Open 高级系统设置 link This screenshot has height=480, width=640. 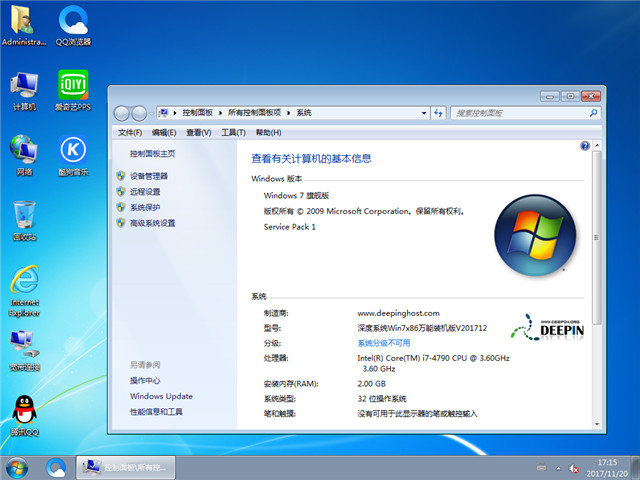point(152,223)
